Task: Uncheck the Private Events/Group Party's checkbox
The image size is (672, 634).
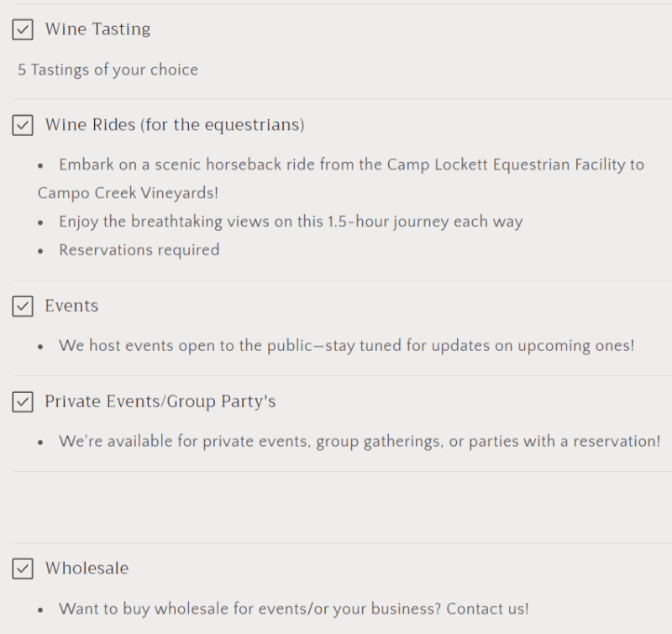Action: click(x=23, y=402)
